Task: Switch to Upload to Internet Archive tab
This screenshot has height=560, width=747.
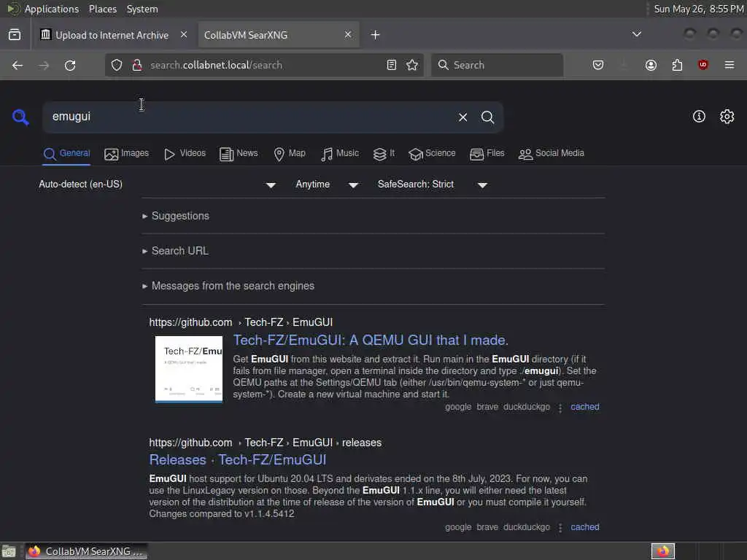Action: pyautogui.click(x=112, y=35)
